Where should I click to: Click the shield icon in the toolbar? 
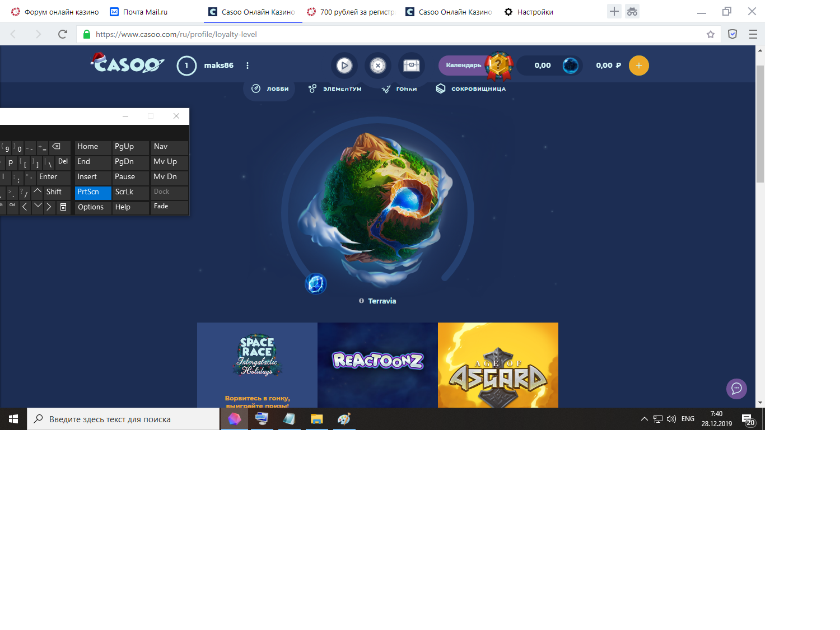[732, 34]
